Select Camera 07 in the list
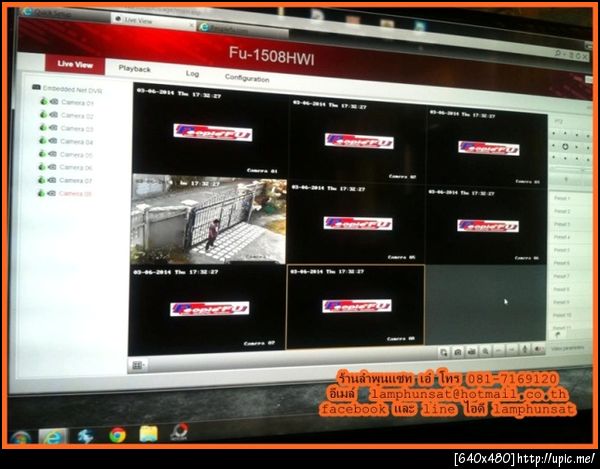The width and height of the screenshot is (600, 469). coord(75,180)
